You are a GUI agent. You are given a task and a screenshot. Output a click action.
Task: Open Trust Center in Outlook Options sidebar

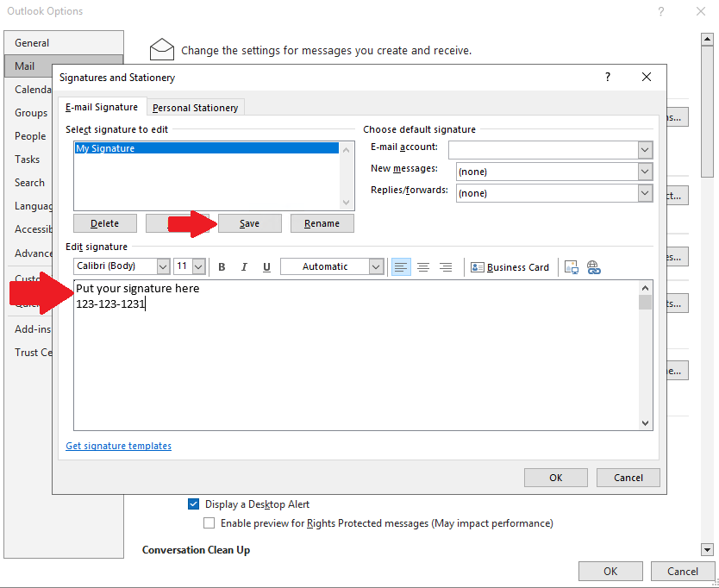click(x=28, y=353)
